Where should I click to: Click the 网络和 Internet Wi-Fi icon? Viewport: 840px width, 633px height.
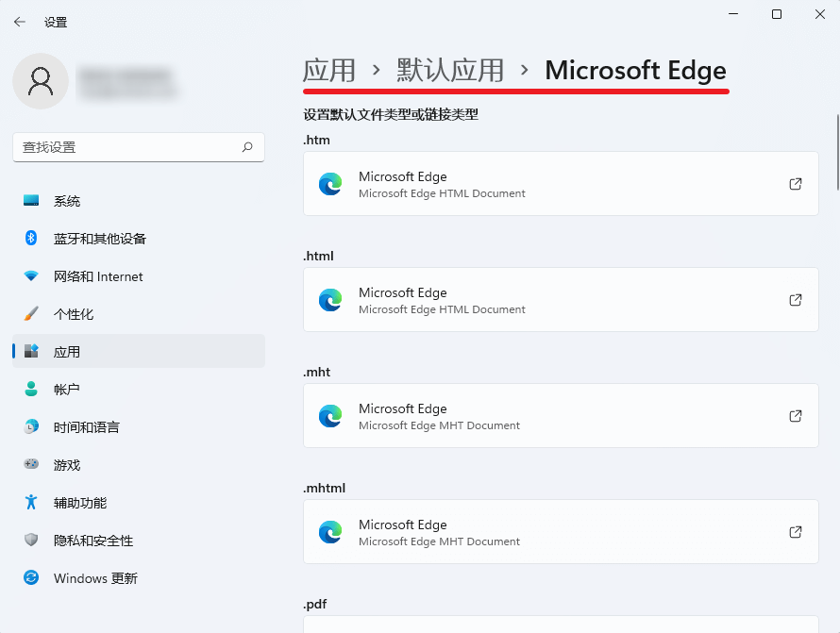(29, 275)
